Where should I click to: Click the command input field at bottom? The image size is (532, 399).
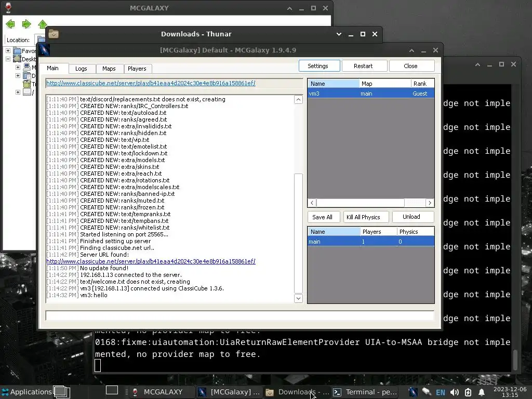pyautogui.click(x=240, y=315)
